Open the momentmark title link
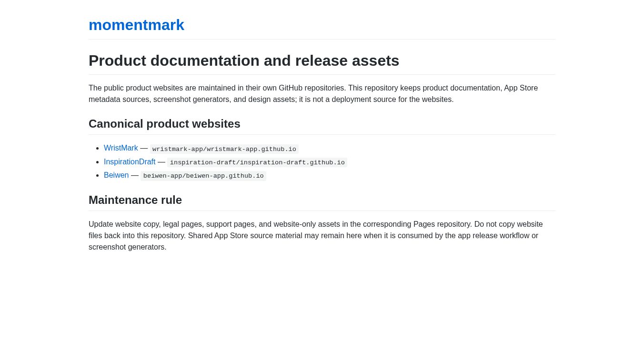 pyautogui.click(x=136, y=25)
